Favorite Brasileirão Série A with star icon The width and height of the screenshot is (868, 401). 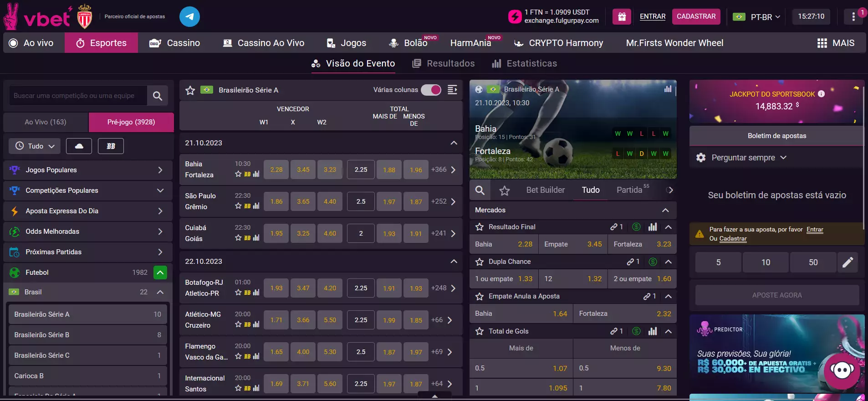pyautogui.click(x=190, y=90)
